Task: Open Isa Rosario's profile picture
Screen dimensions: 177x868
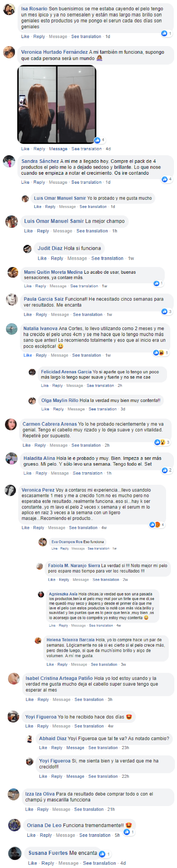Action: tap(9, 9)
